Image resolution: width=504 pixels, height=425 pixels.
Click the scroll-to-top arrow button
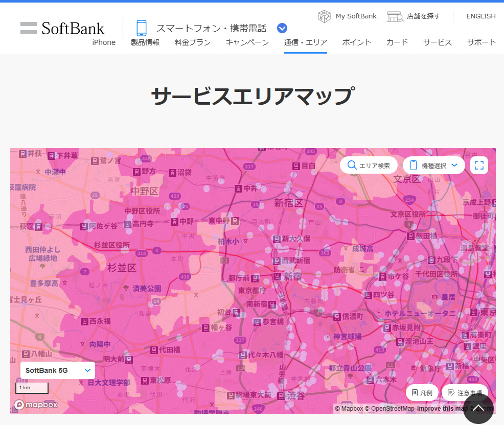478,408
